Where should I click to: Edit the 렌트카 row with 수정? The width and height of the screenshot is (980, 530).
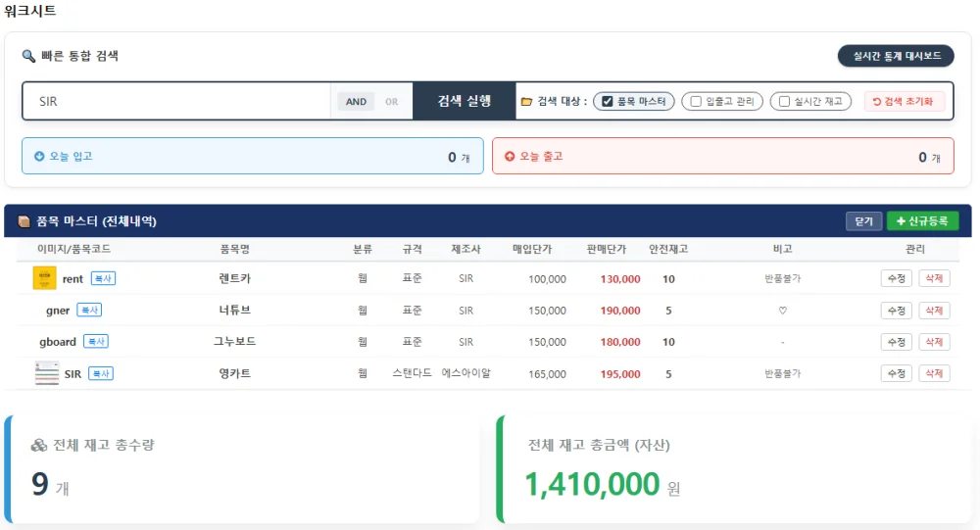tap(897, 279)
